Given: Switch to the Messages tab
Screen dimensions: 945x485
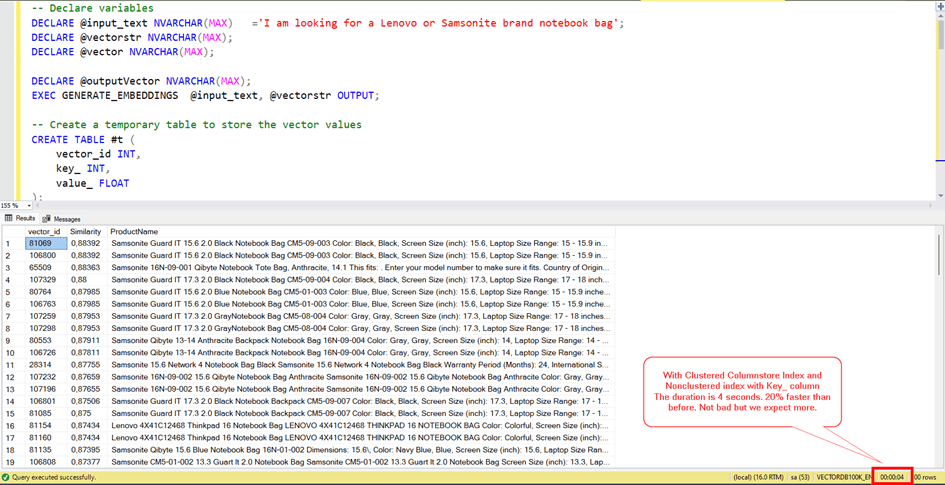Looking at the screenshot, I should (x=66, y=219).
